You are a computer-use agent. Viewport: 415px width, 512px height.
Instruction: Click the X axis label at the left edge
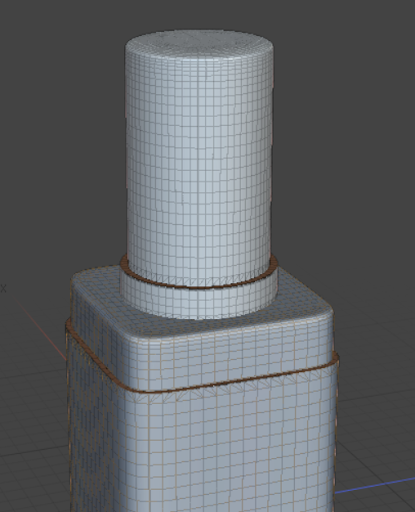pos(3,288)
